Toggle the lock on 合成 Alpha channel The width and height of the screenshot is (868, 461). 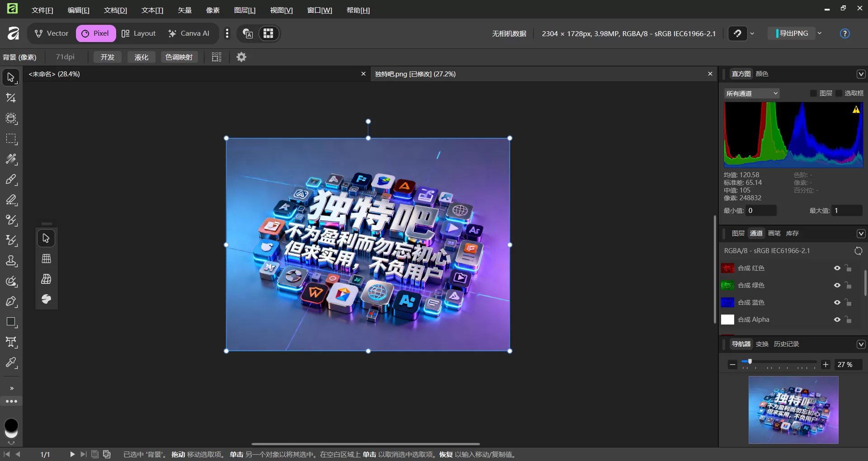pos(849,319)
